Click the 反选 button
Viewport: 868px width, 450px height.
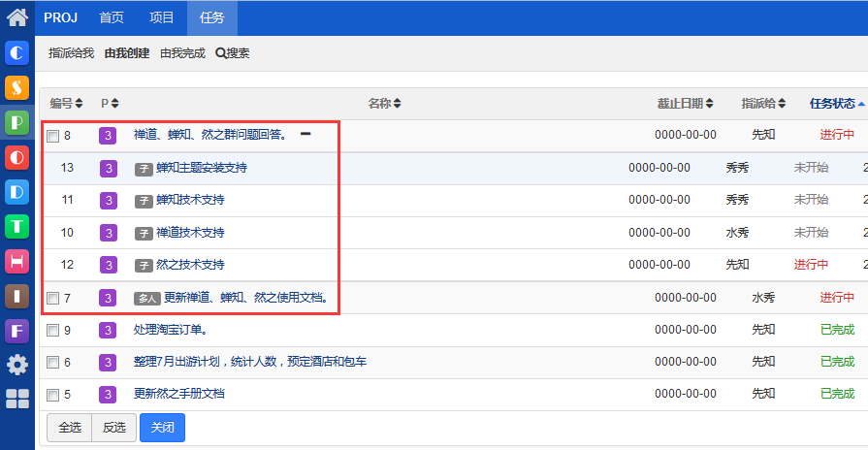tap(114, 428)
